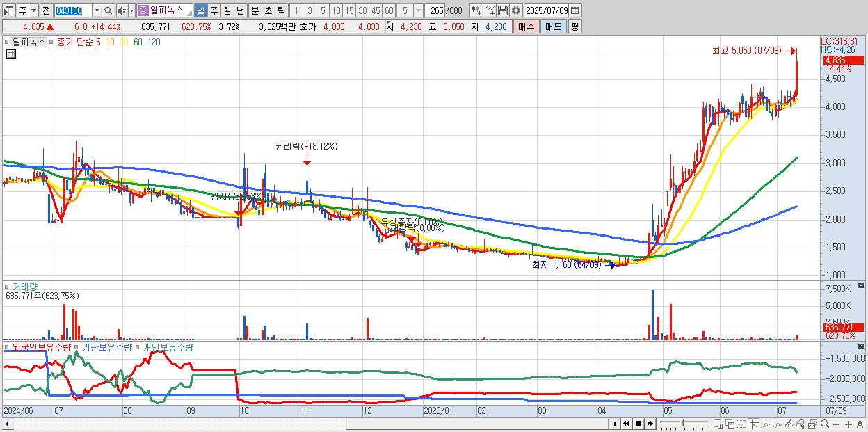This screenshot has height=432, width=868.
Task: Switch to 초 second chart
Action: 268,10
